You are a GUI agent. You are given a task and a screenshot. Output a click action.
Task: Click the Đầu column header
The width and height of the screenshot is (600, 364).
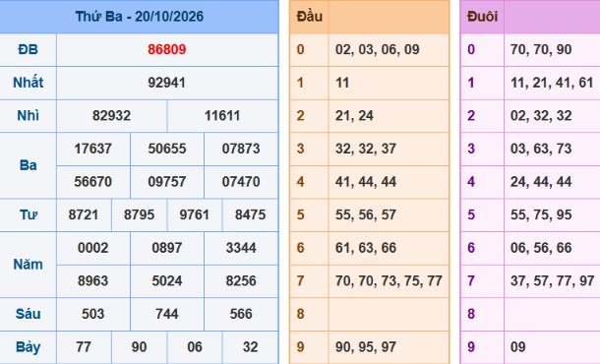(x=309, y=17)
